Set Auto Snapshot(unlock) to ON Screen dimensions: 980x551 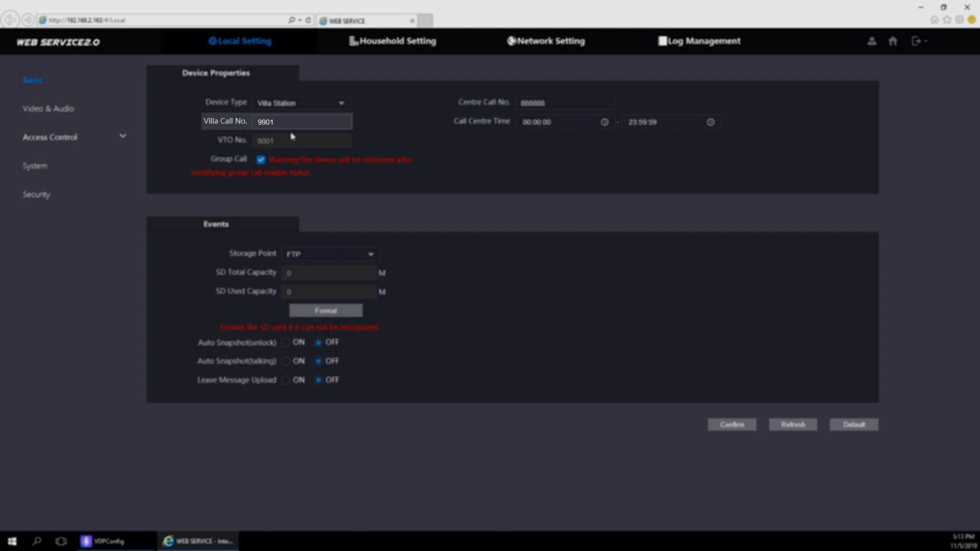pyautogui.click(x=286, y=342)
